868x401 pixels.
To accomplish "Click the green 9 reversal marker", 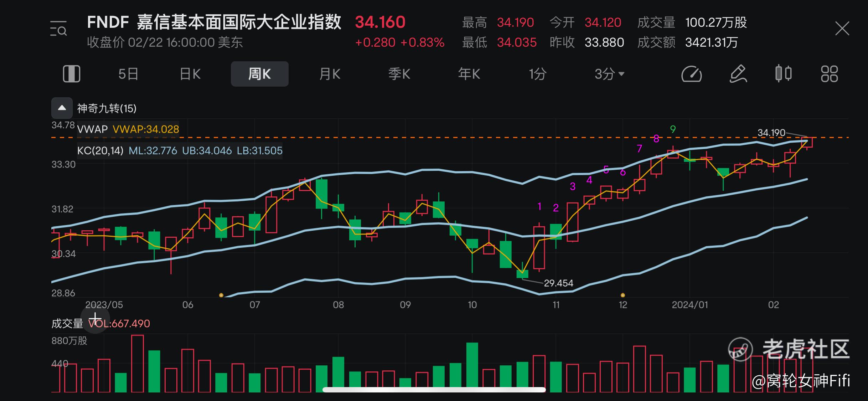I will (673, 129).
